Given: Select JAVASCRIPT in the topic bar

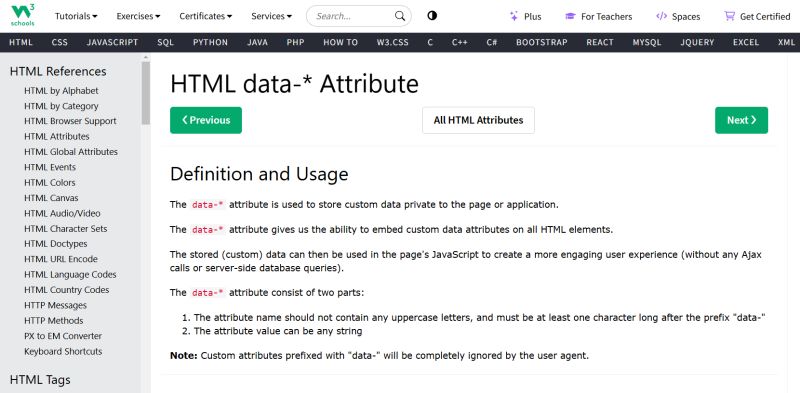Looking at the screenshot, I should (112, 42).
